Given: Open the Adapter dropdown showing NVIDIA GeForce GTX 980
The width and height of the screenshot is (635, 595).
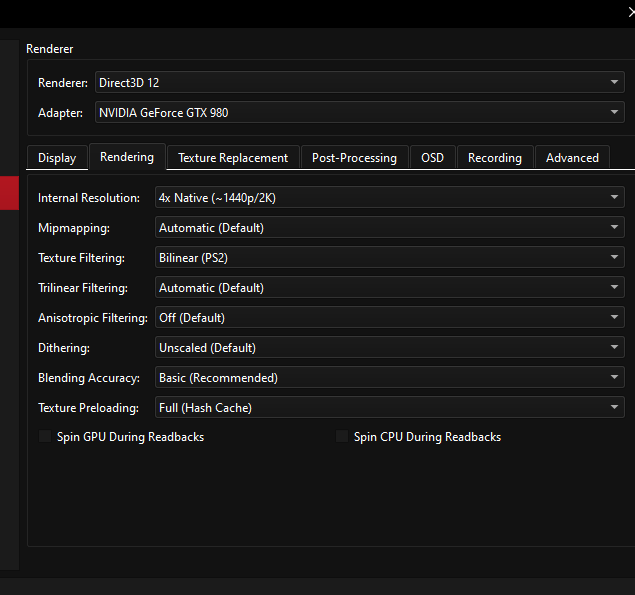Looking at the screenshot, I should point(360,112).
